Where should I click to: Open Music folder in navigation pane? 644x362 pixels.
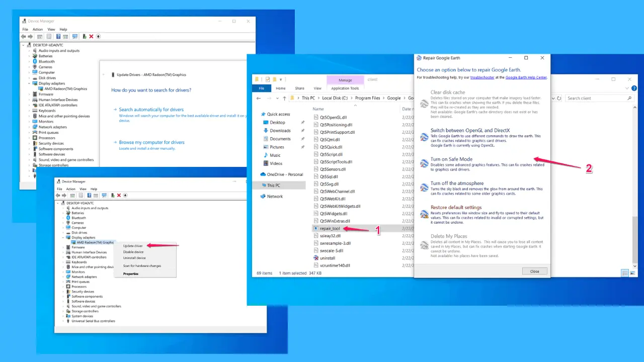pyautogui.click(x=275, y=155)
